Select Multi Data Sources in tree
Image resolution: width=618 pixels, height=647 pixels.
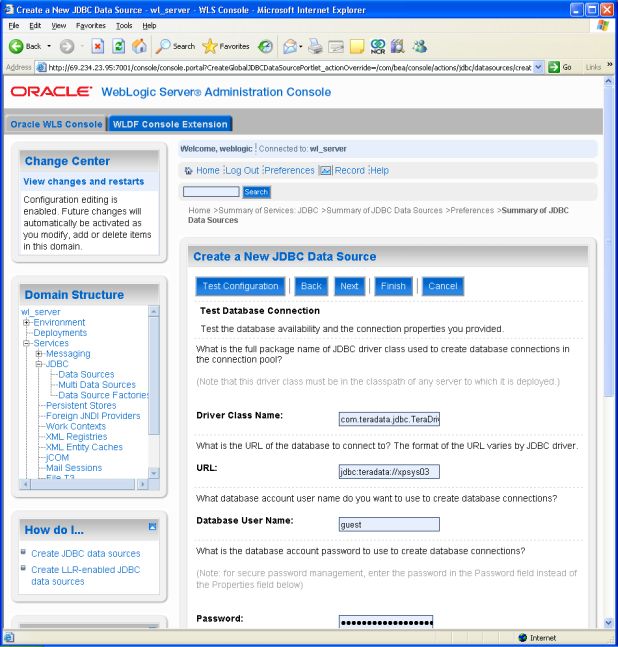[x=96, y=385]
